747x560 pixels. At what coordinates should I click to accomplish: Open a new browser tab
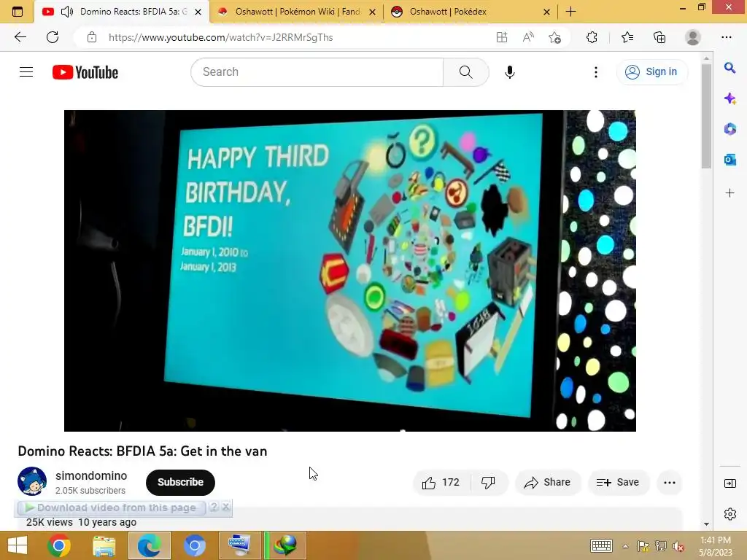570,12
